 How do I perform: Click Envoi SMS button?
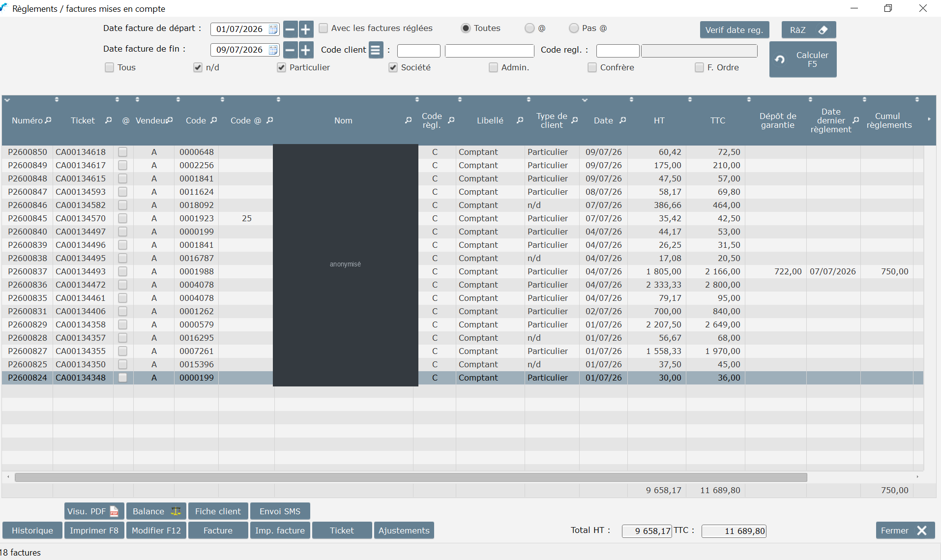(x=280, y=511)
